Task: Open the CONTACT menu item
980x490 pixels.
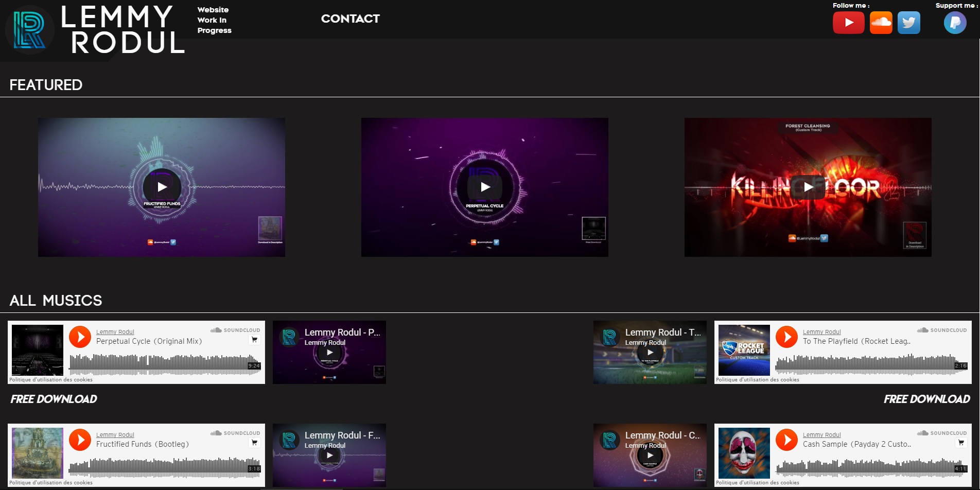Action: tap(350, 19)
